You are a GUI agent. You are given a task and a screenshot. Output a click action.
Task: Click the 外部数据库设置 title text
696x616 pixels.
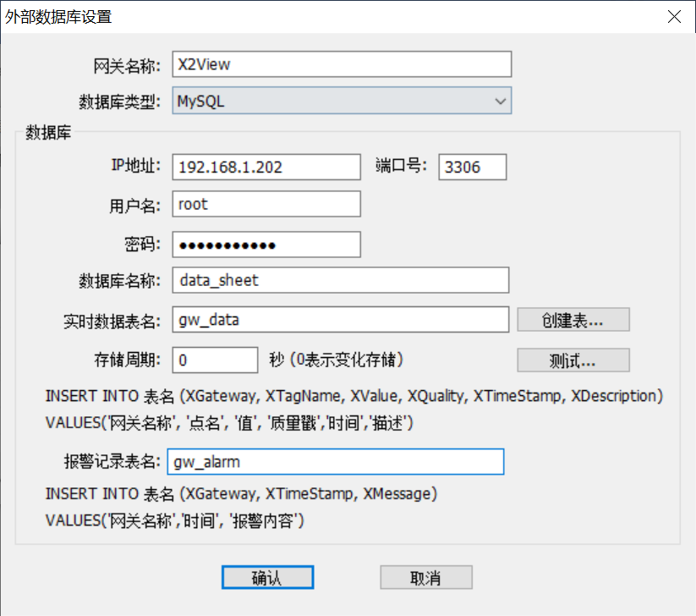pos(58,17)
